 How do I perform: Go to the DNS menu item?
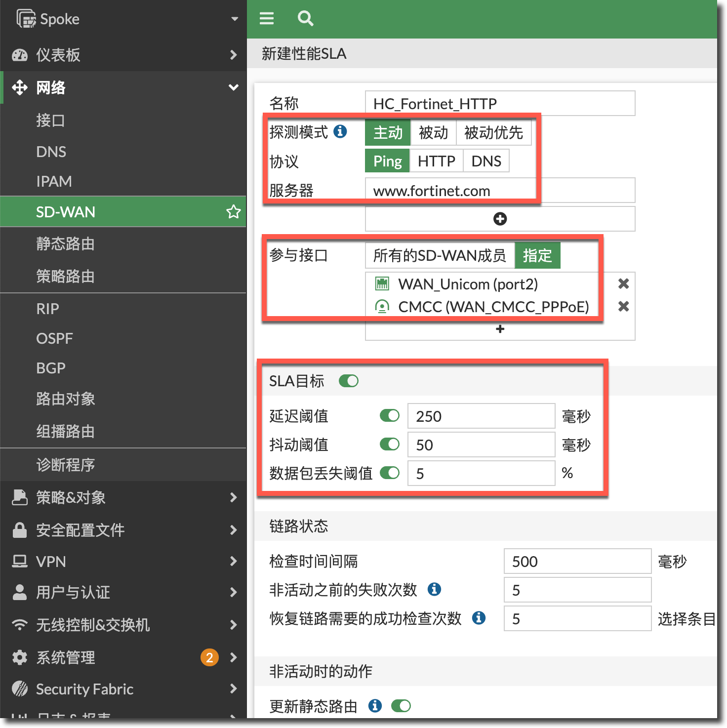51,152
